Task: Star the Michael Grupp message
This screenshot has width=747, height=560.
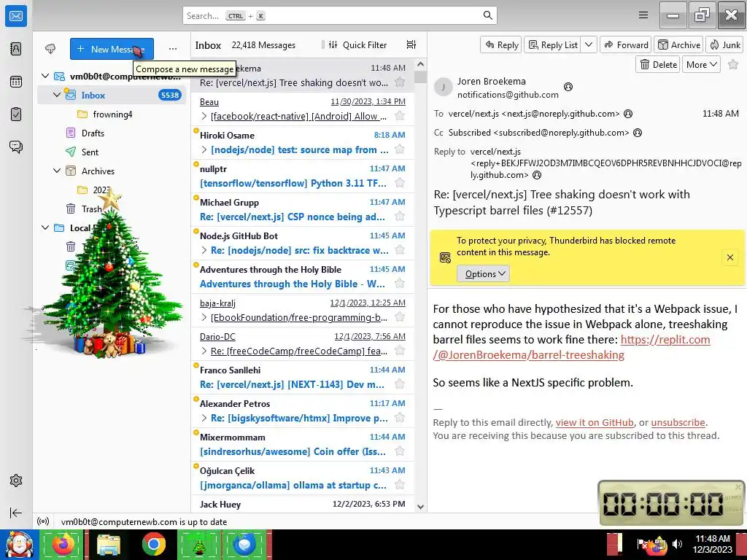Action: (x=400, y=217)
